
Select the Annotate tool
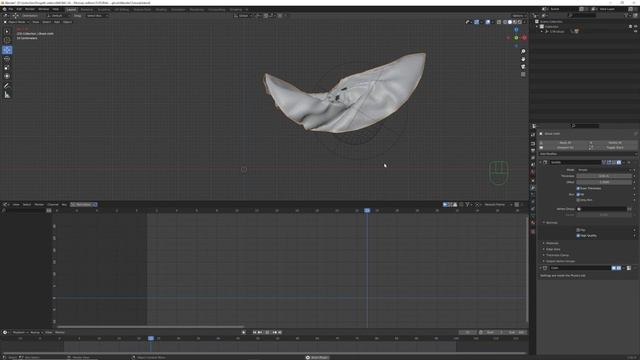(7, 86)
